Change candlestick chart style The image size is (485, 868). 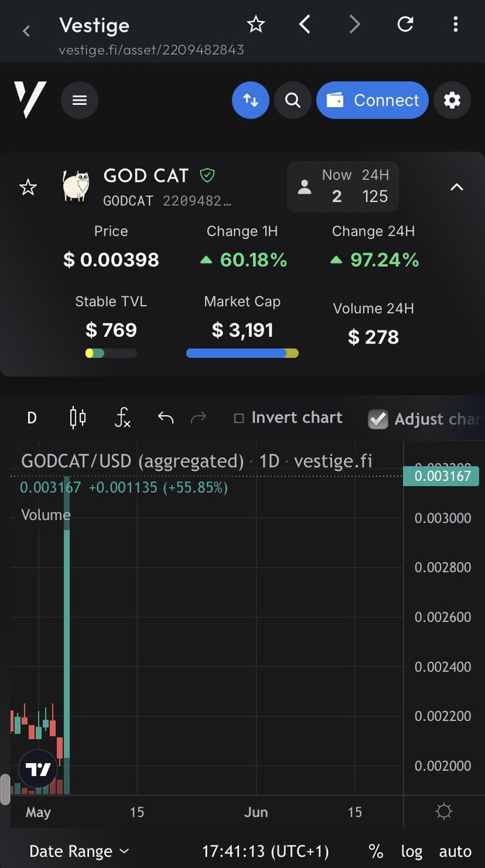(77, 417)
